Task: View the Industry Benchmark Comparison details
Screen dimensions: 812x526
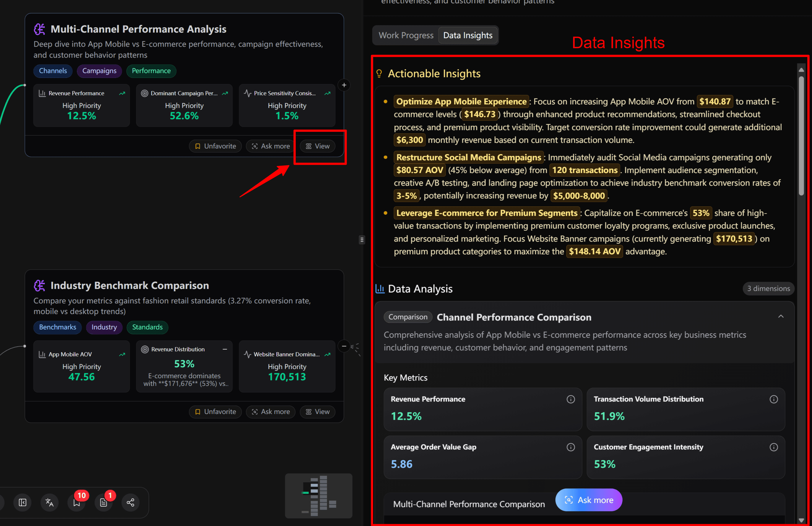Action: point(318,412)
